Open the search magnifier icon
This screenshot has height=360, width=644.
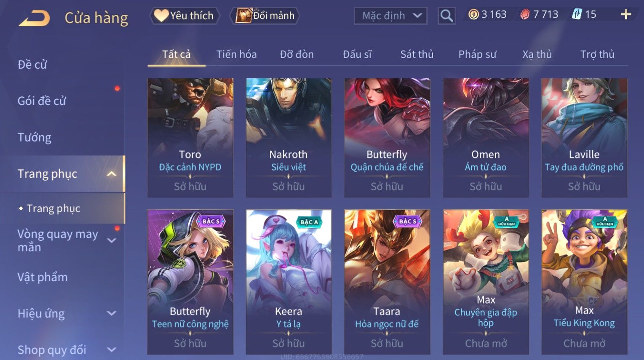click(446, 16)
